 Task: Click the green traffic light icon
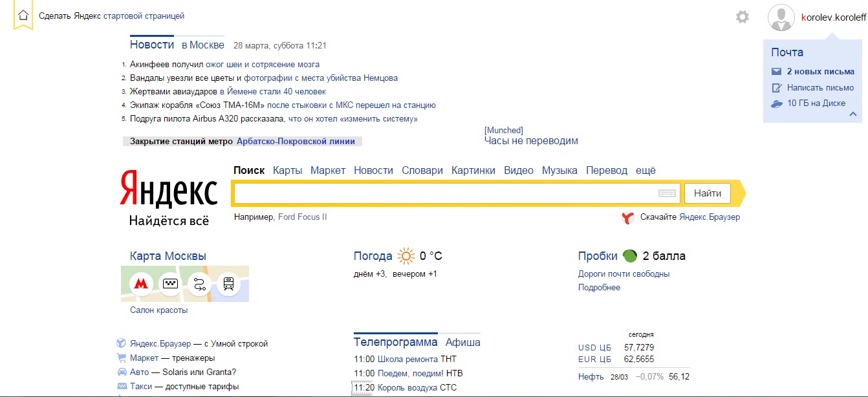[629, 256]
